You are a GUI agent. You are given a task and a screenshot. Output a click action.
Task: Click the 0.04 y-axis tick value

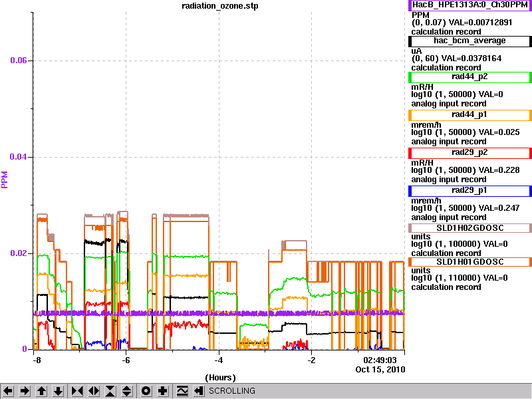point(19,157)
